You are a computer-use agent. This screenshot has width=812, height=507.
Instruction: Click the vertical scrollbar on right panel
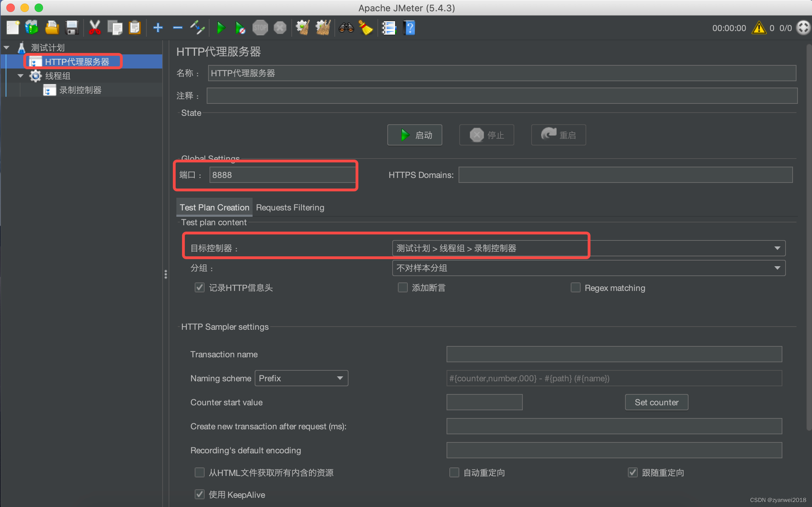tap(808, 237)
